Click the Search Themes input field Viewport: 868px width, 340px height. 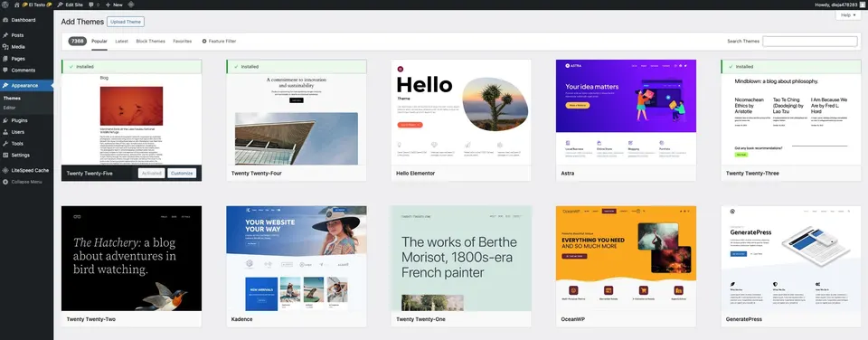[x=810, y=41]
